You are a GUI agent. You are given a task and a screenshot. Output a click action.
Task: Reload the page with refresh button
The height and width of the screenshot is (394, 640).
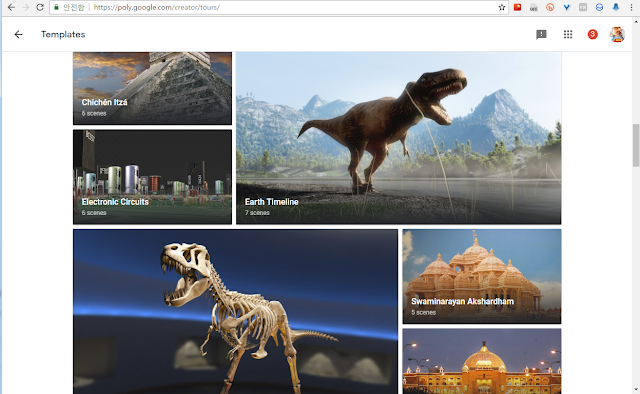tap(40, 7)
